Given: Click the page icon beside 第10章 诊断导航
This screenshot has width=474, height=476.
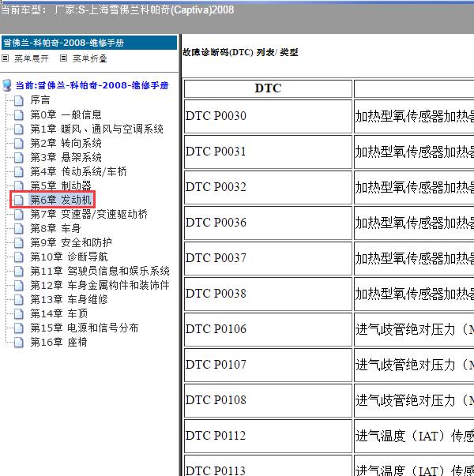Looking at the screenshot, I should [19, 257].
